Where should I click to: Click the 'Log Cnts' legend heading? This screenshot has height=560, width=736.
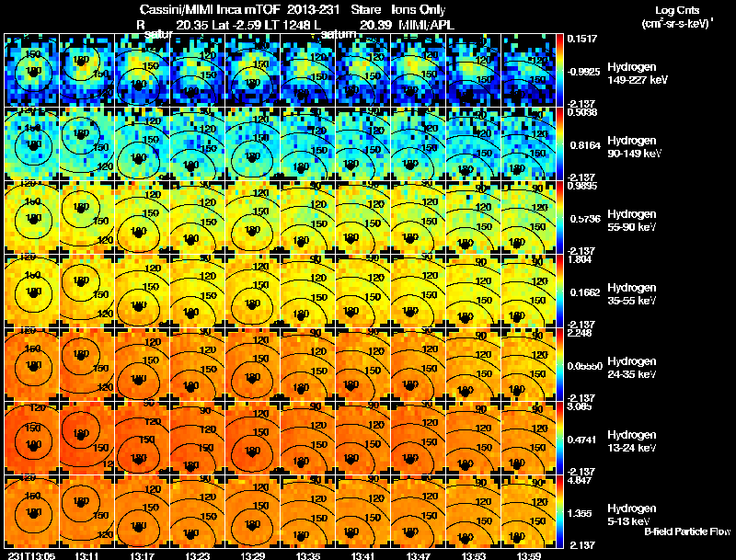click(x=677, y=10)
